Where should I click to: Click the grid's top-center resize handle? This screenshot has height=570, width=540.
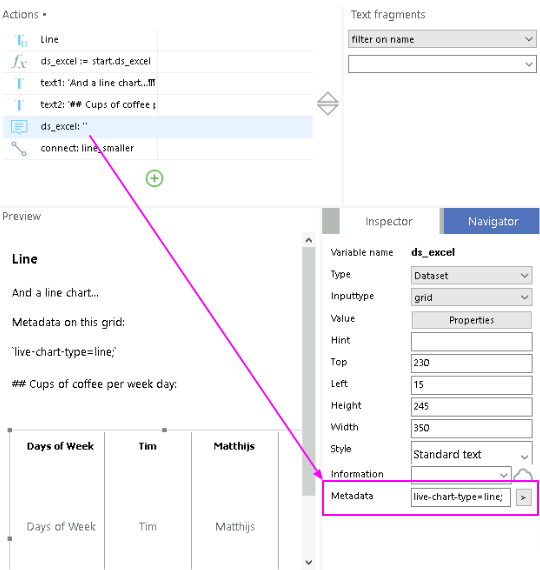pos(164,430)
